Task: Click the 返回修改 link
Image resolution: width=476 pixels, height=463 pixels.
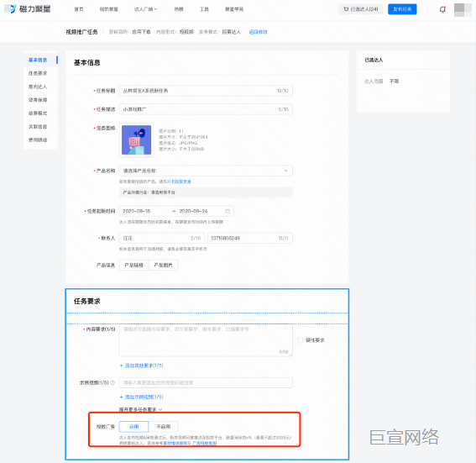Action: tap(258, 32)
